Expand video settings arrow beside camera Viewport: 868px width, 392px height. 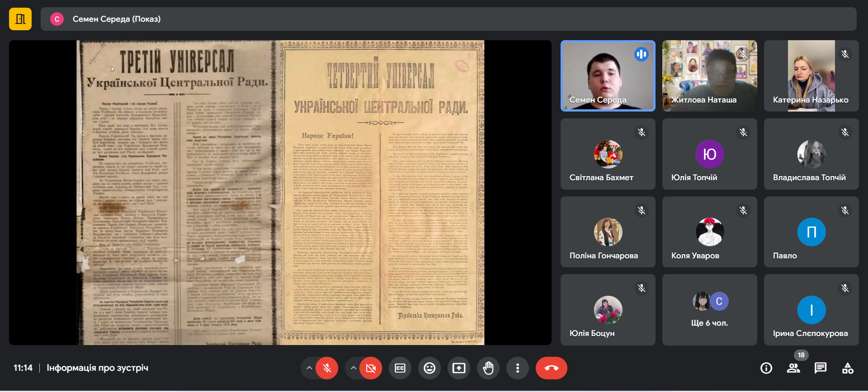coord(354,368)
